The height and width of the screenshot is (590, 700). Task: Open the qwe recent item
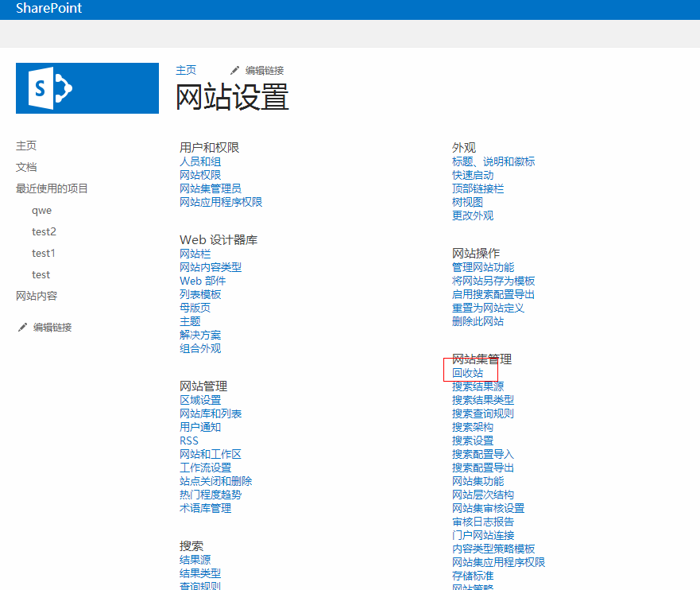coord(41,211)
